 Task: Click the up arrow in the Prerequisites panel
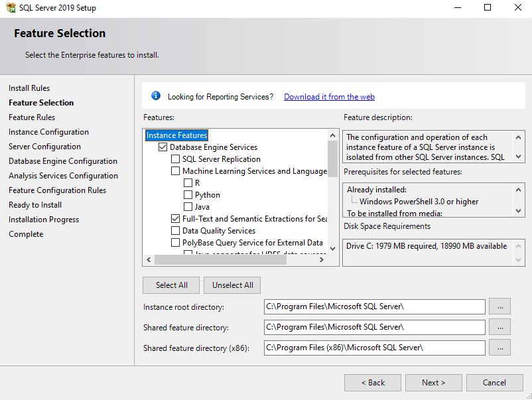click(x=518, y=192)
